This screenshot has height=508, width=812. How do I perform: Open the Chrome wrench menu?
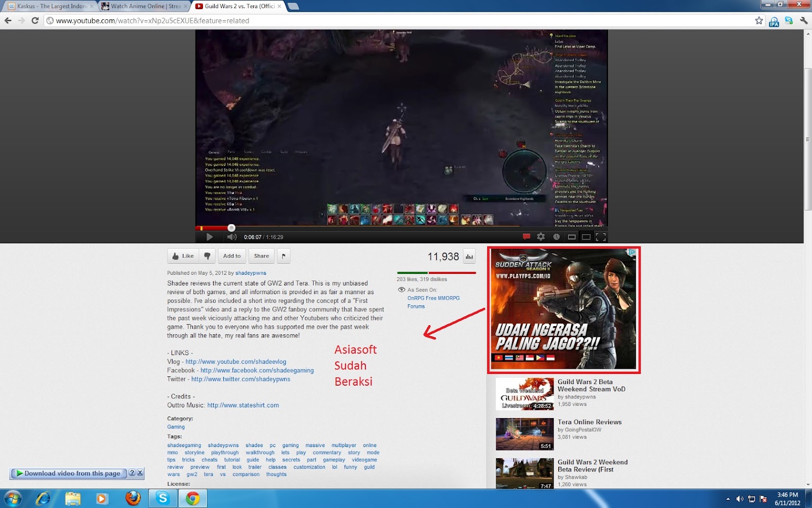coord(803,20)
